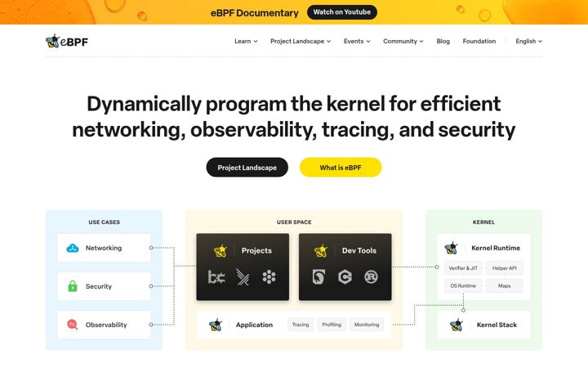Click the crossed-lines project logo in Projects
The image size is (588, 368).
click(x=243, y=277)
